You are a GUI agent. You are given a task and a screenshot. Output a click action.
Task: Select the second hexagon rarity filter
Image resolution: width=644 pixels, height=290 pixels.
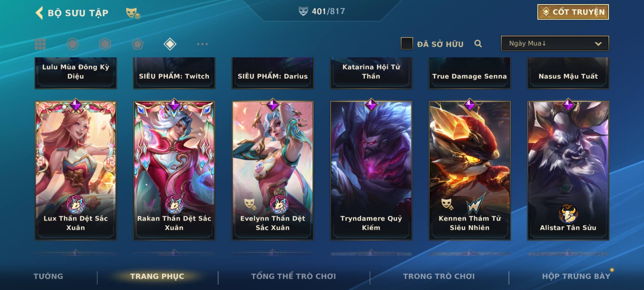(105, 44)
